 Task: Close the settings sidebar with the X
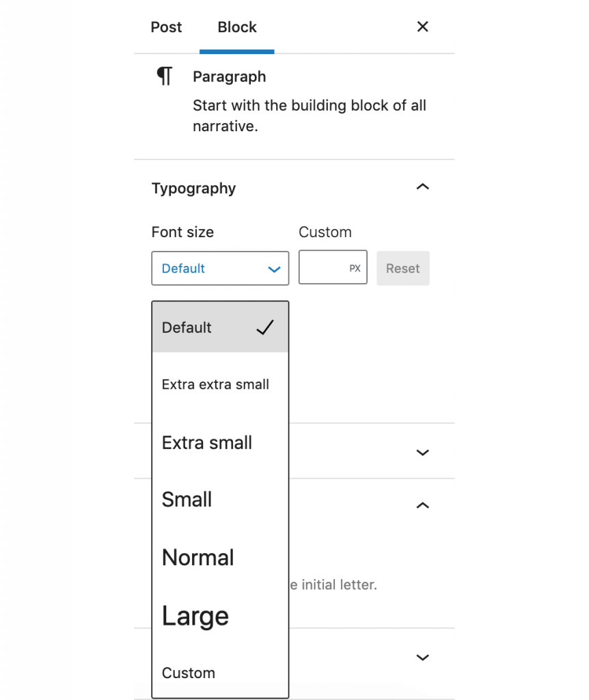[422, 27]
